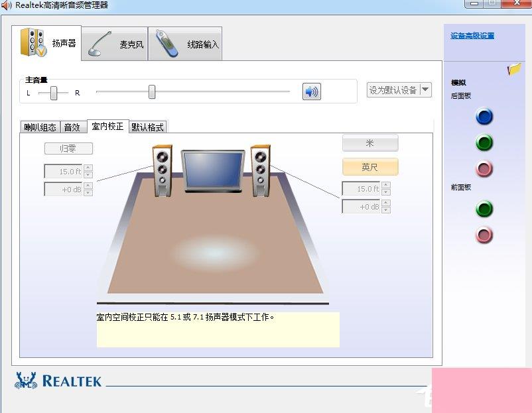The width and height of the screenshot is (532, 413).
Task: Click the speakers tab icon with checkmark
Action: [33, 42]
